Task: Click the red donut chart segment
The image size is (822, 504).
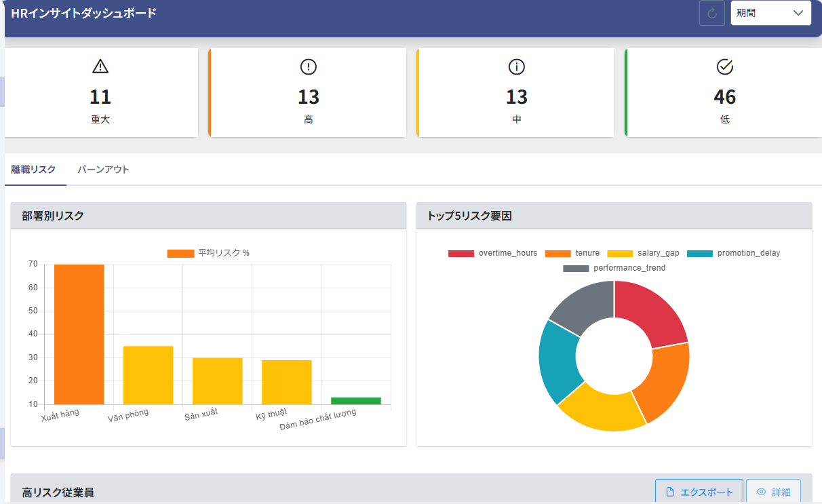Action: click(x=650, y=312)
